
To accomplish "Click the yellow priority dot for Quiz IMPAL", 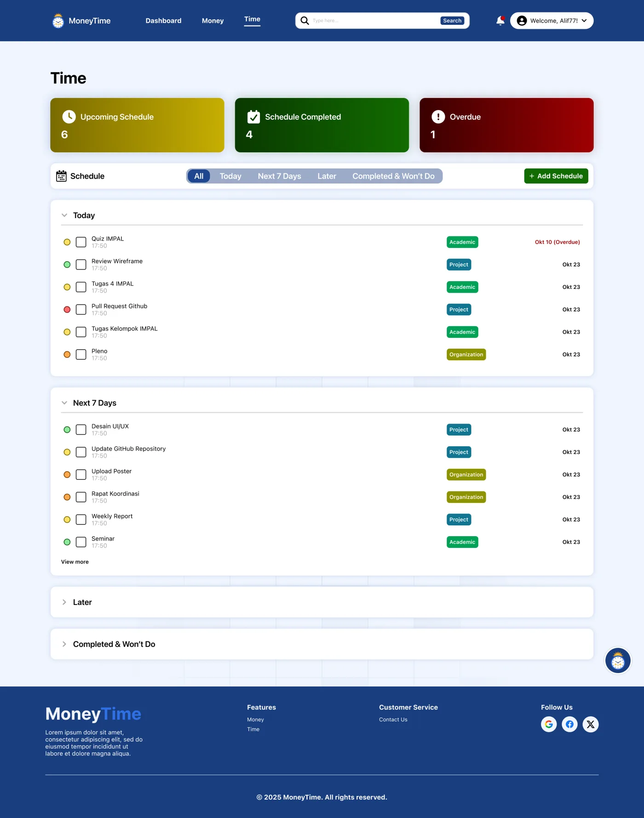I will (67, 242).
